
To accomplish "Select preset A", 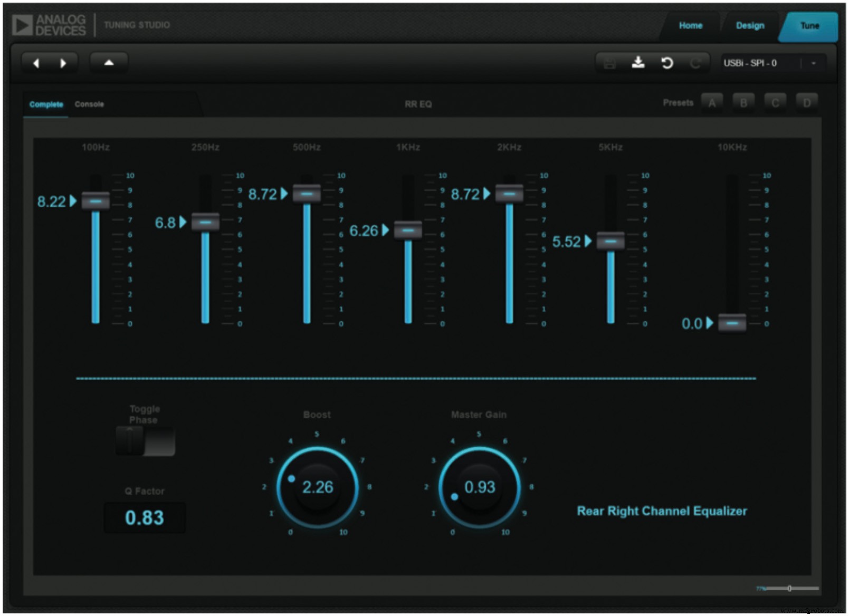I will (713, 103).
